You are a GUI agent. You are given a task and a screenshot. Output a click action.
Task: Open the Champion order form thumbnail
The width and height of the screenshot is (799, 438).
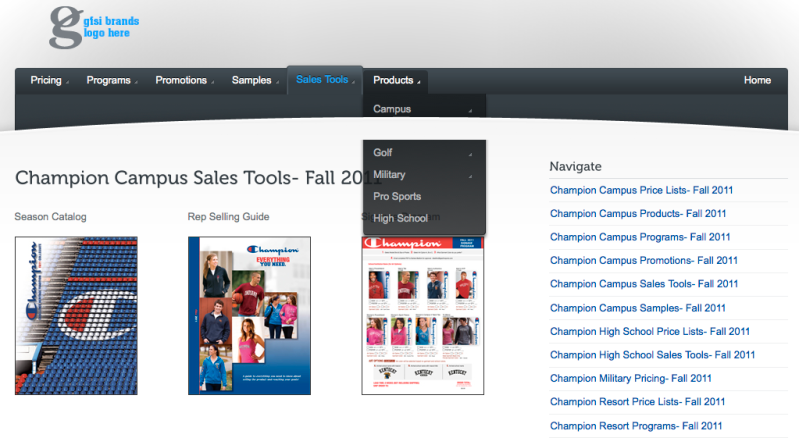point(423,315)
